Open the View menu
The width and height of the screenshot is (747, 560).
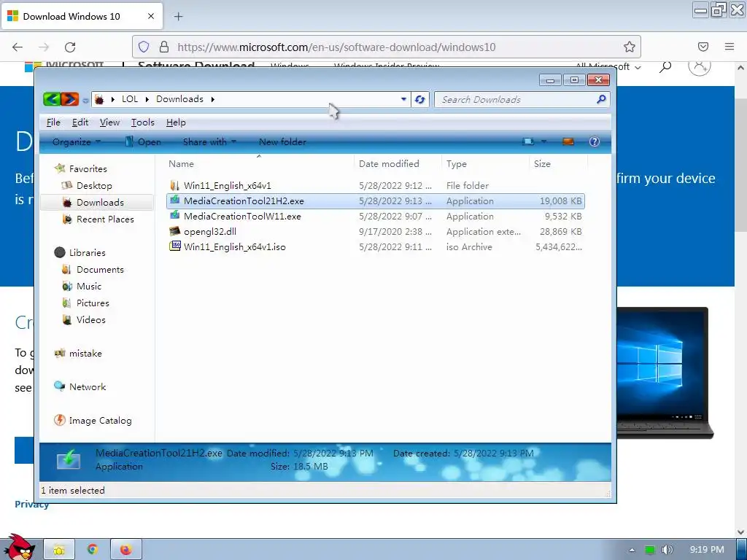(109, 122)
